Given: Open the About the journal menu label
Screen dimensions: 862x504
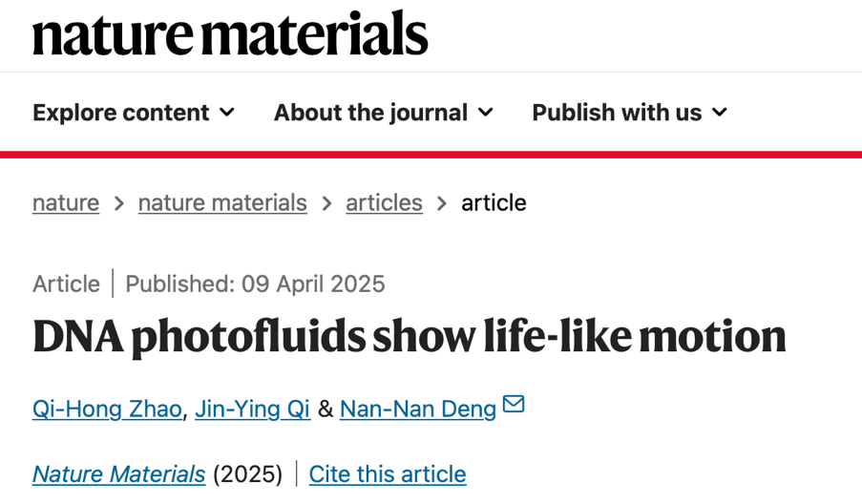Looking at the screenshot, I should coord(370,113).
